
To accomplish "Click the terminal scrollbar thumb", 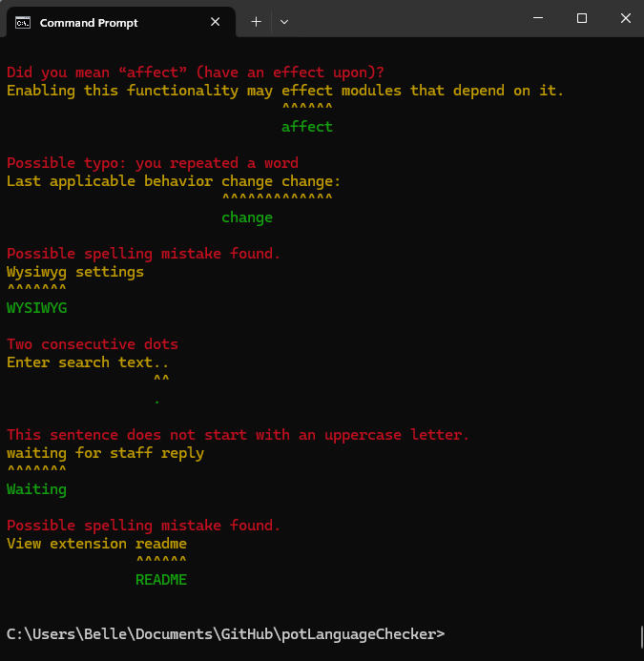I will point(641,636).
